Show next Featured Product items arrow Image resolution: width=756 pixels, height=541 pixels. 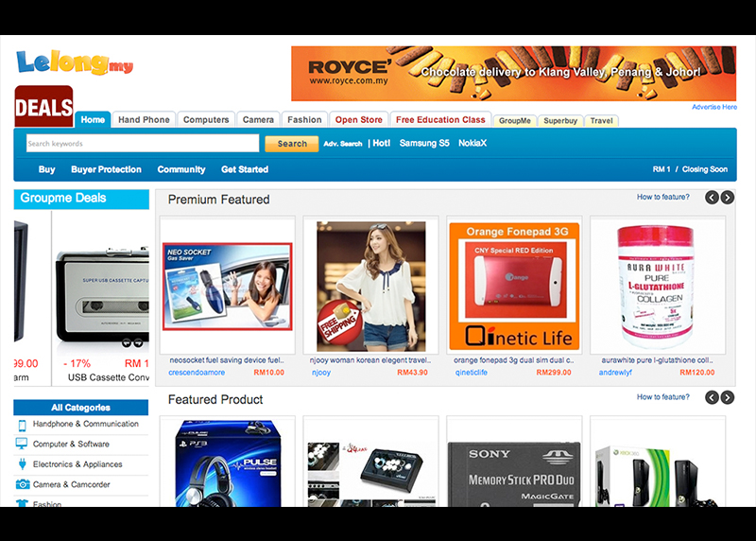pos(726,398)
